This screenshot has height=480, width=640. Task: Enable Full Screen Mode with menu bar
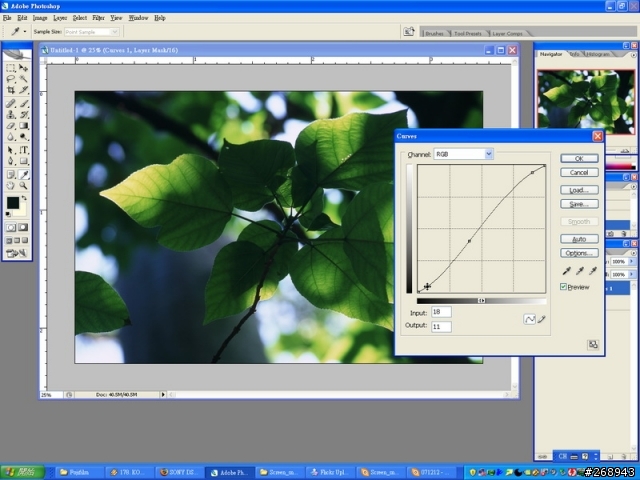(17, 240)
